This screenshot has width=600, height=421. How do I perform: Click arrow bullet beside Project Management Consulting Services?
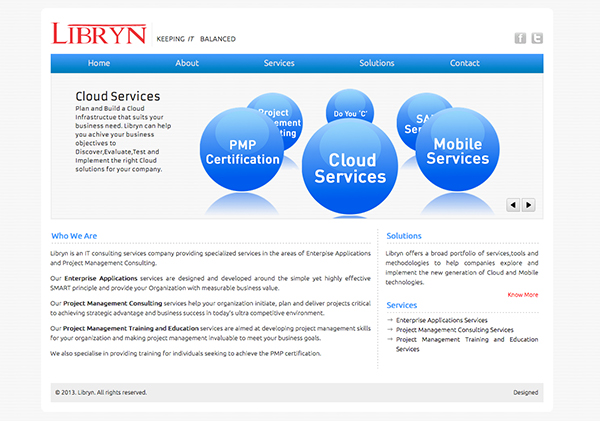pyautogui.click(x=390, y=329)
